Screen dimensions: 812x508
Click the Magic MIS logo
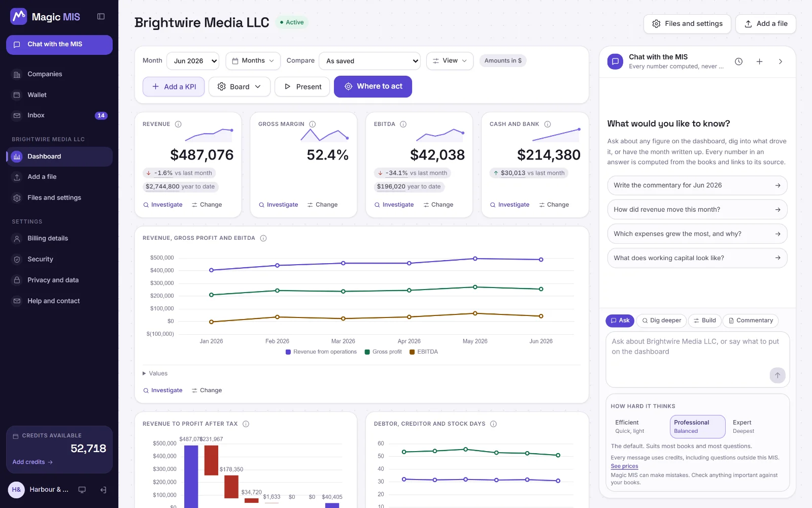click(x=45, y=17)
